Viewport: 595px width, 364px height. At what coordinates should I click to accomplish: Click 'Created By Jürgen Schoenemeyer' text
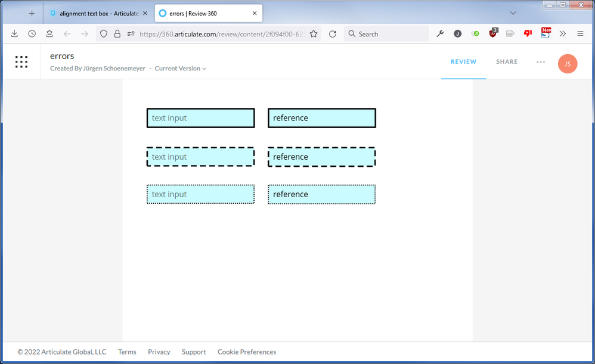point(98,69)
